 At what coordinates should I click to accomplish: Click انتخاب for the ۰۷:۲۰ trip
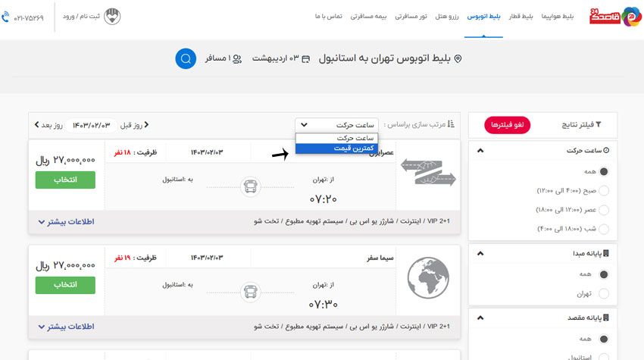coord(65,180)
